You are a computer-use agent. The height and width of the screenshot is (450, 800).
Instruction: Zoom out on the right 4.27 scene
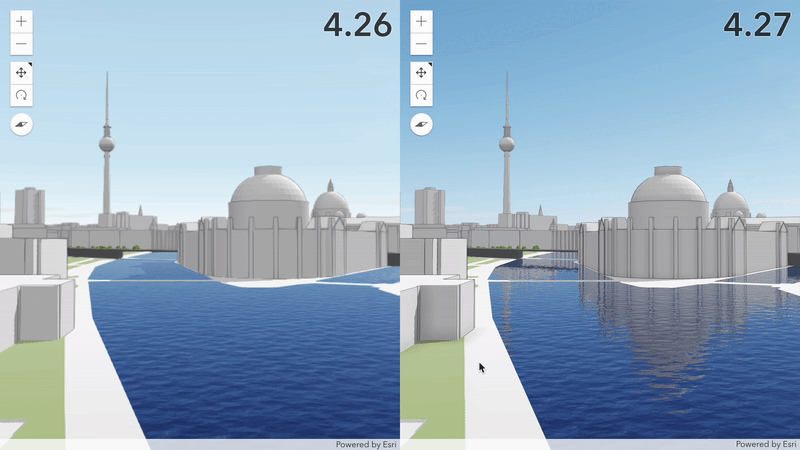(x=422, y=44)
